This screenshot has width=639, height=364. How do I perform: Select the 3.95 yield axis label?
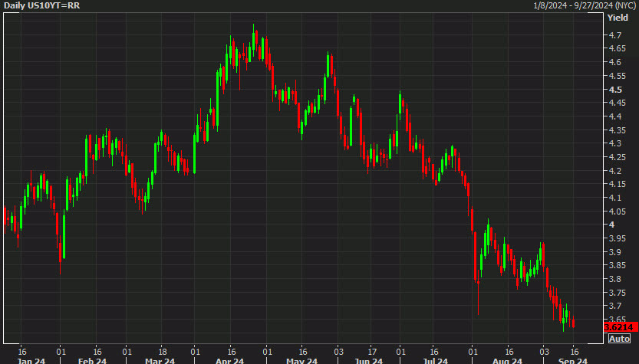tap(618, 238)
